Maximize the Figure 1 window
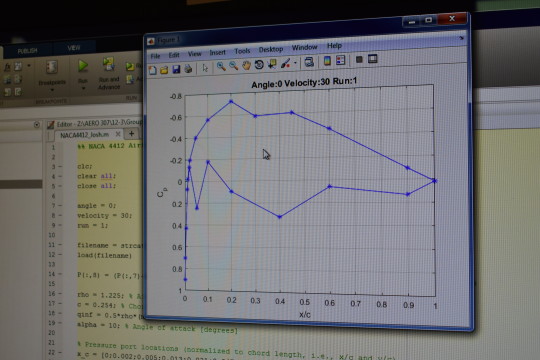The height and width of the screenshot is (360, 540). (x=428, y=20)
